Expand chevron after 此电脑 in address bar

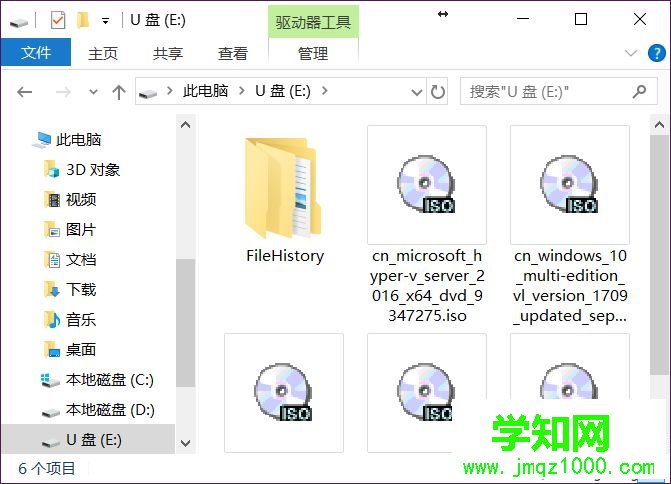[x=242, y=91]
